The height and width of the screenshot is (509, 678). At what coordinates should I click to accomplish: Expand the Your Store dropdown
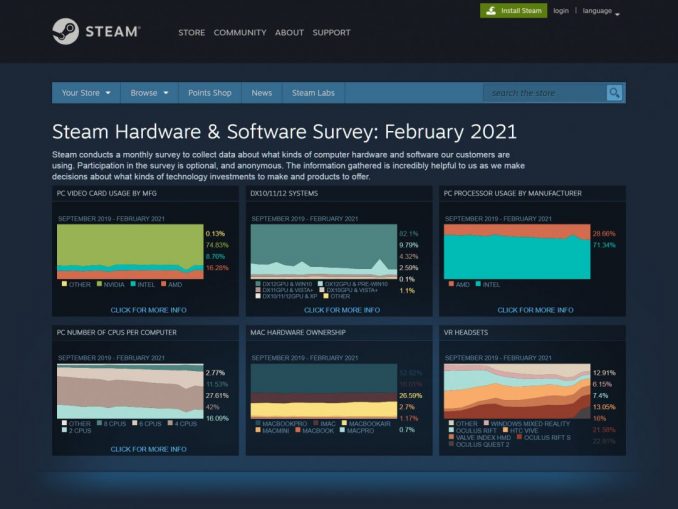click(86, 93)
